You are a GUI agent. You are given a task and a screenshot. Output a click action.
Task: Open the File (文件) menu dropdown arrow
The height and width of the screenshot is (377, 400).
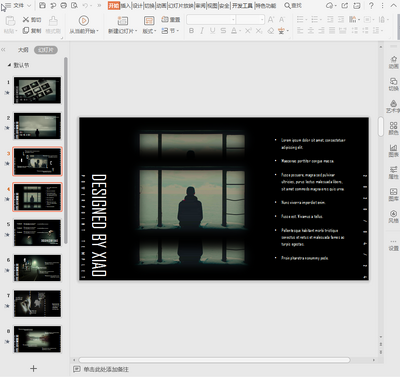click(x=29, y=5)
